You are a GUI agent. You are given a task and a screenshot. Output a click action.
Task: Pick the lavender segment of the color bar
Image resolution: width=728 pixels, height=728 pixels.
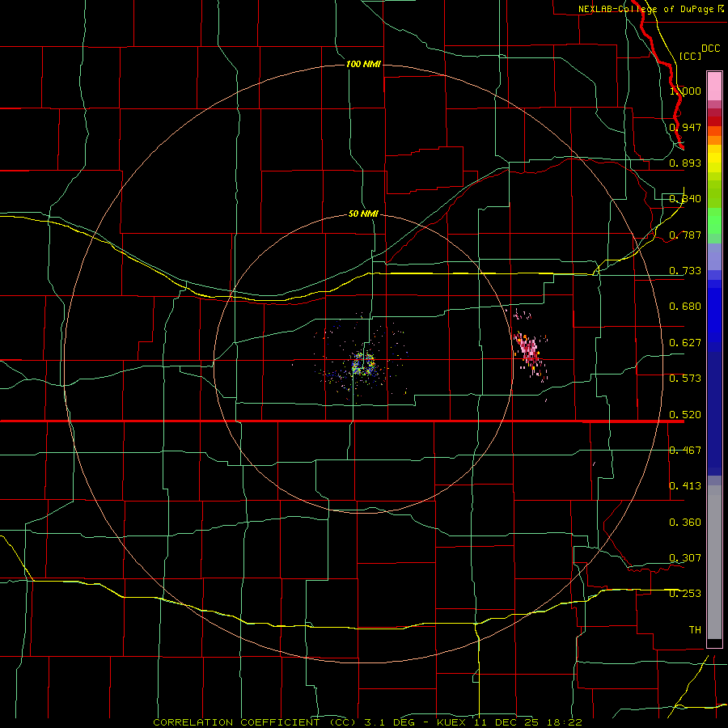click(x=714, y=257)
